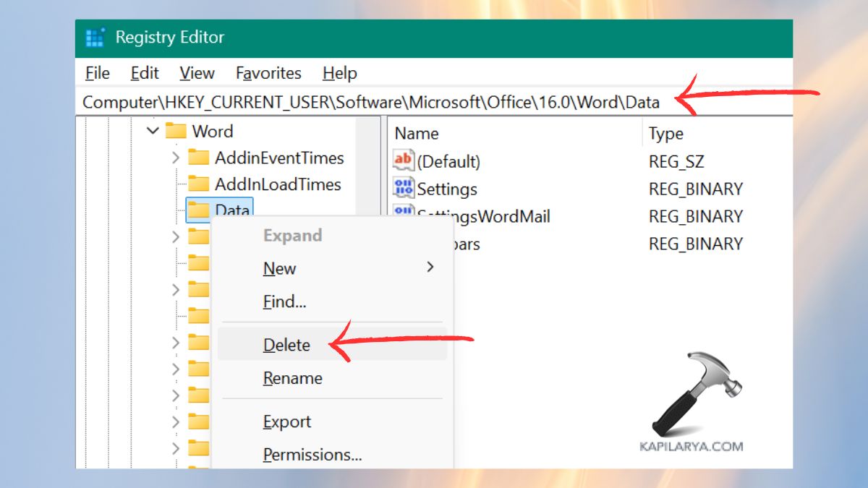Click the binary icon next to Settings
This screenshot has height=488, width=868.
click(402, 189)
